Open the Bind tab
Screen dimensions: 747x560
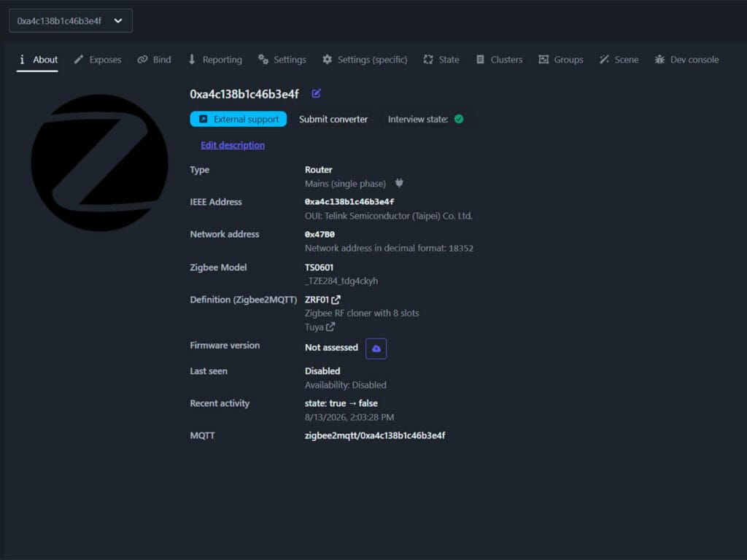coord(155,60)
